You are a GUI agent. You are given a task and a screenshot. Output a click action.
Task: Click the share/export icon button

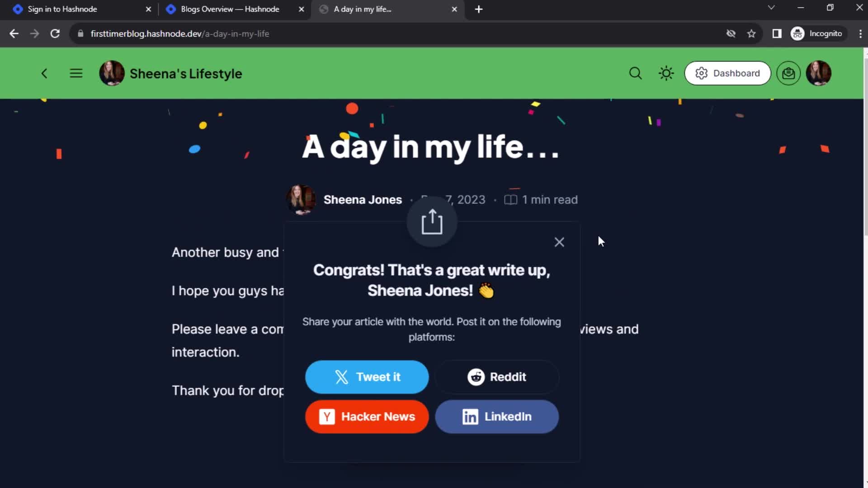point(432,222)
